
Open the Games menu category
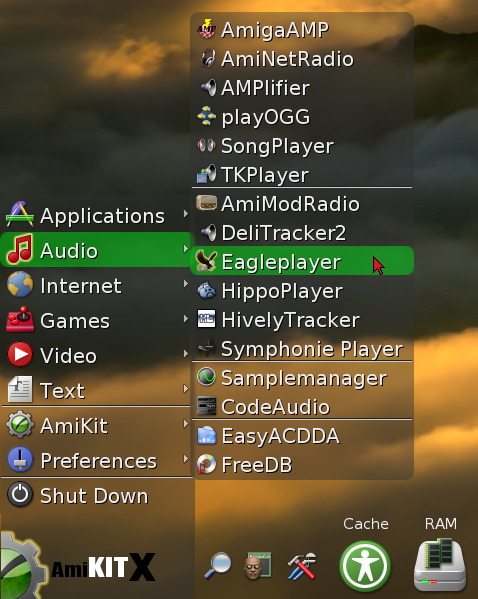click(x=96, y=320)
